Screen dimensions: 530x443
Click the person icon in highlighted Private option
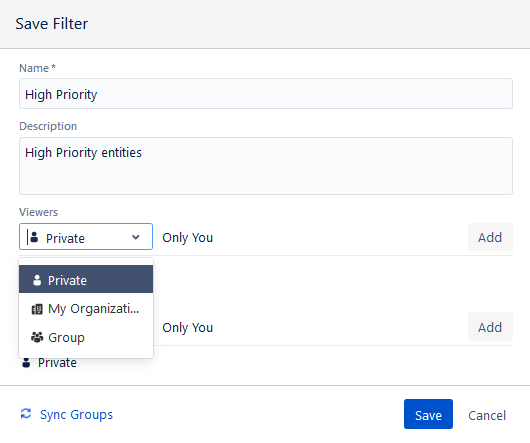point(37,280)
